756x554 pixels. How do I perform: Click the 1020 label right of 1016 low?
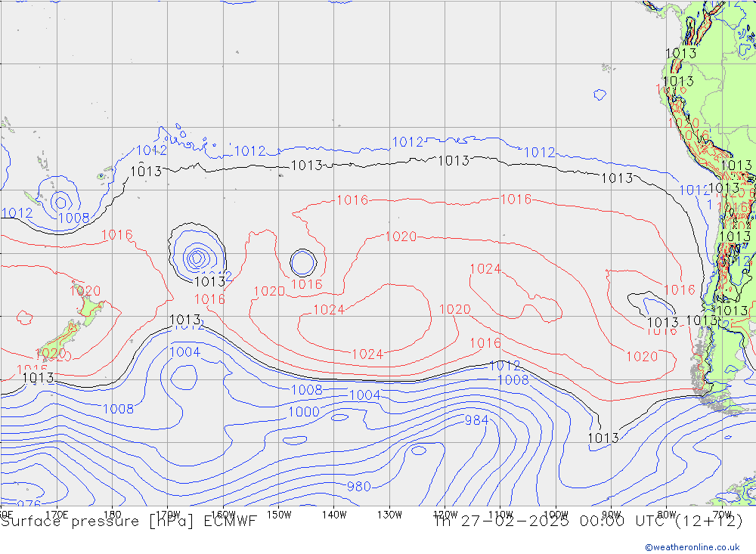pos(268,292)
